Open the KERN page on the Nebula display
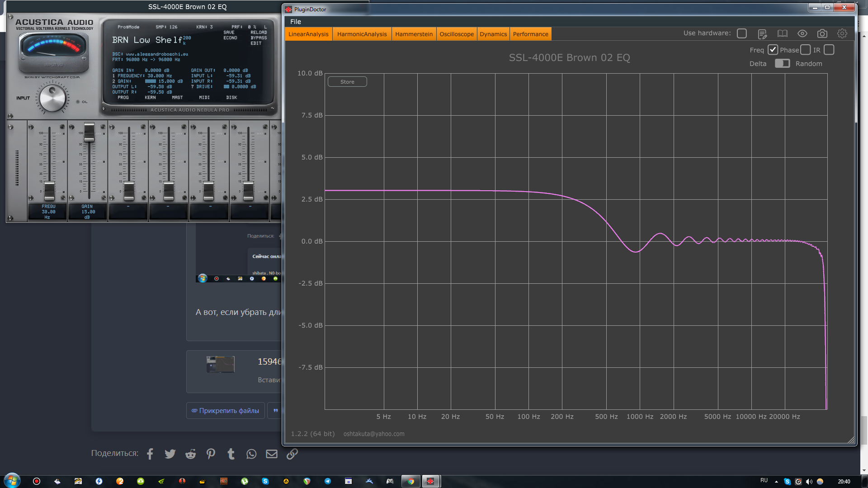Viewport: 868px width, 488px height. (x=150, y=98)
